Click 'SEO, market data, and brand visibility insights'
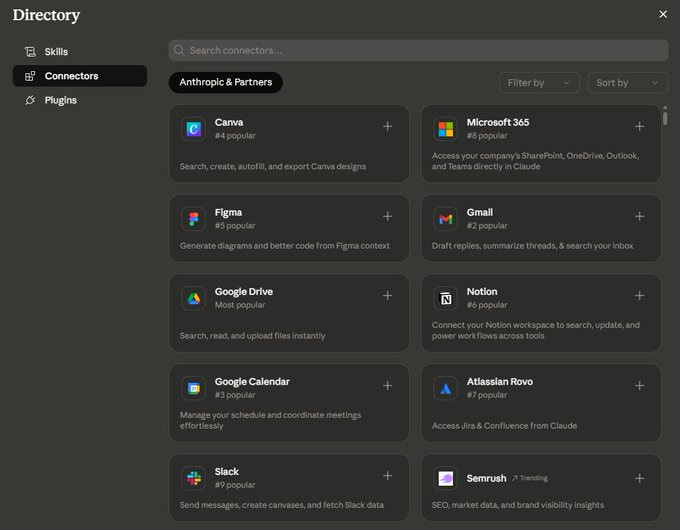680x530 pixels. click(x=517, y=505)
